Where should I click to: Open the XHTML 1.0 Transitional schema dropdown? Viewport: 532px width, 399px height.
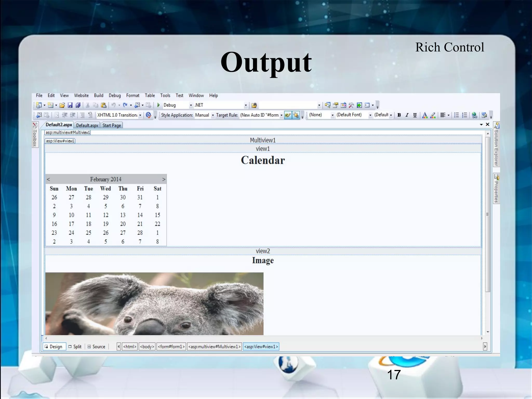(x=140, y=115)
